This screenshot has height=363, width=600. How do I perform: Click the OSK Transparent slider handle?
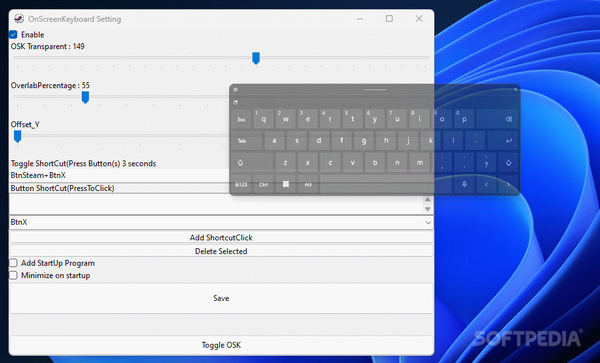256,58
